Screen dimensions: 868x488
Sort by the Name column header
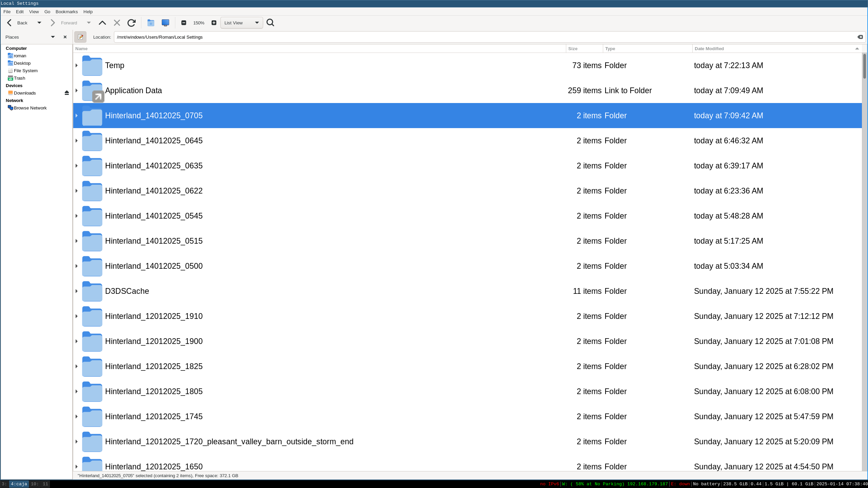coord(320,48)
